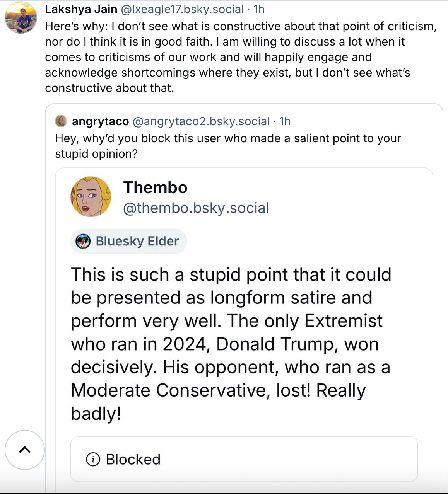
Task: Click angrytaco's small avatar icon
Action: (61, 121)
